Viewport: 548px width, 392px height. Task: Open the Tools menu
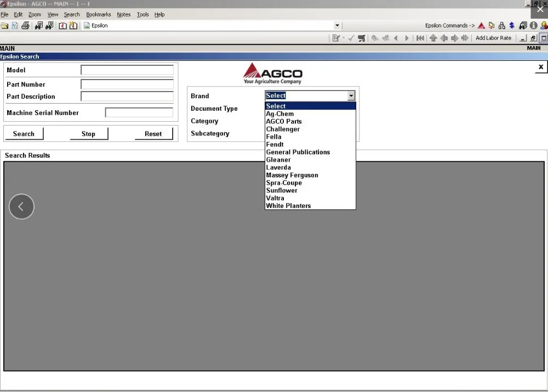tap(142, 15)
